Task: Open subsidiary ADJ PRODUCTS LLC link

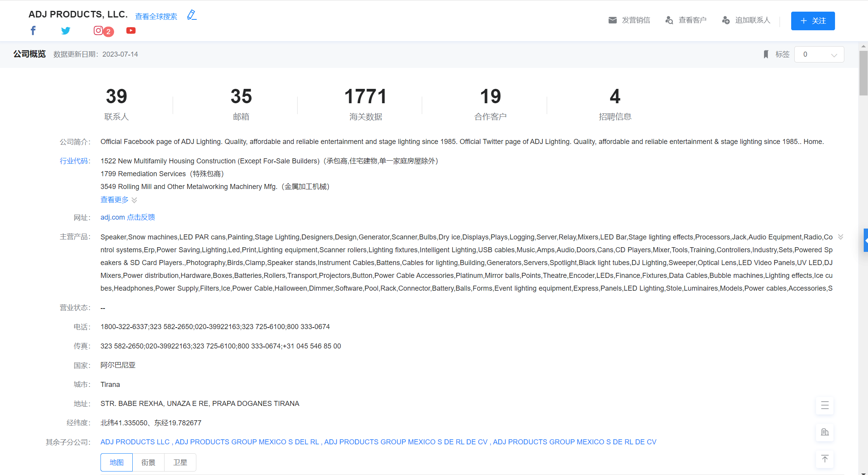Action: [135, 442]
